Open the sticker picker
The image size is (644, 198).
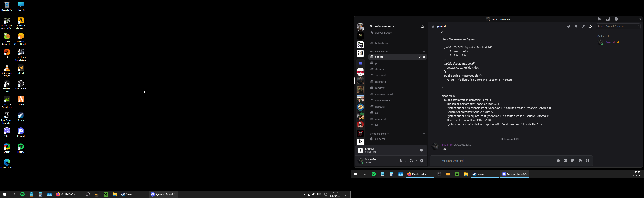(573, 161)
